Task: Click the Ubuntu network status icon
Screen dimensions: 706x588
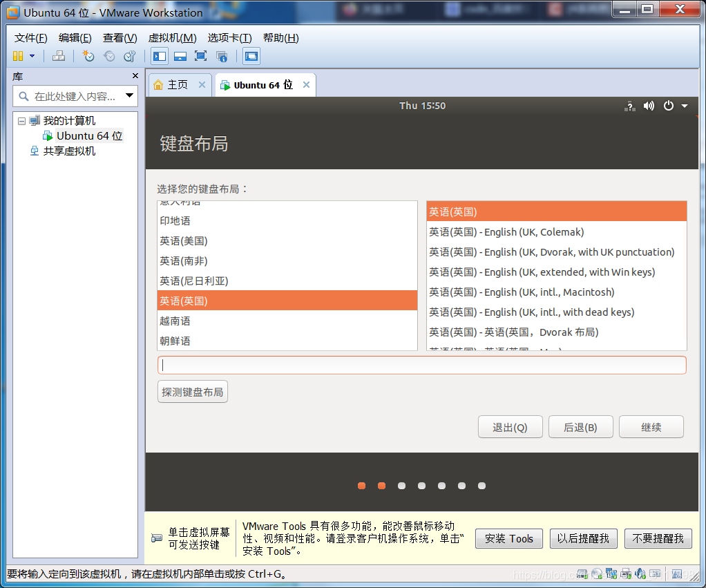Action: [x=630, y=106]
